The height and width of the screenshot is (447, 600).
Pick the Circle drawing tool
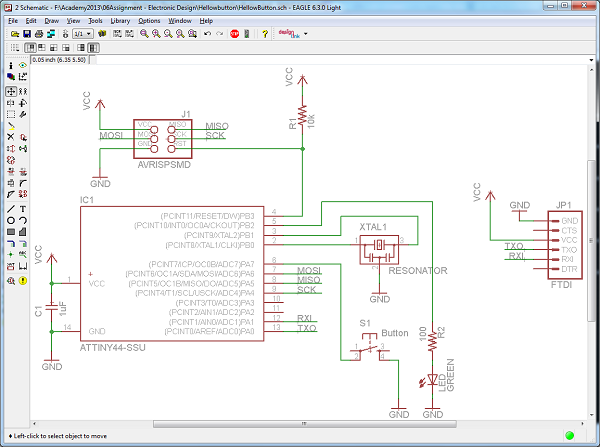point(11,220)
